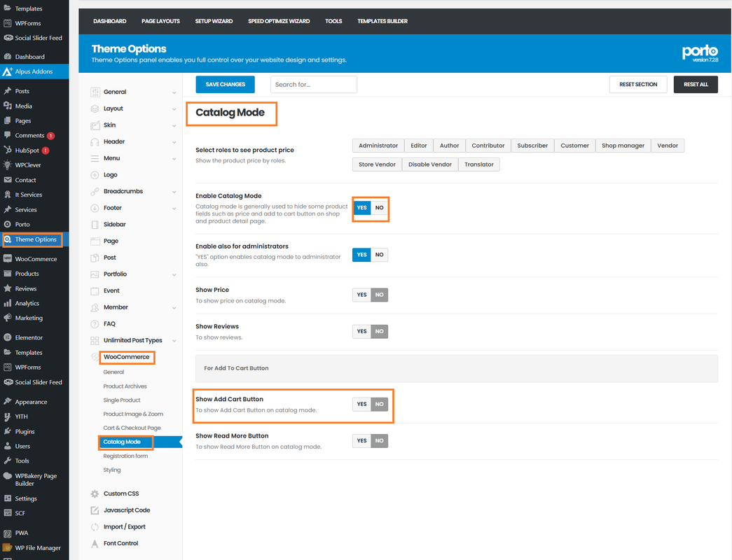Open Page Layouts in top bar
The width and height of the screenshot is (732, 560).
point(160,22)
